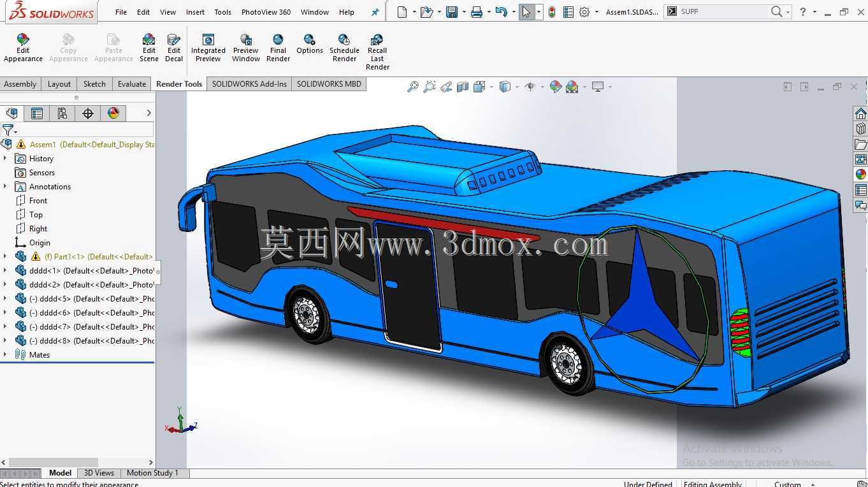Open the Design Library task pane
This screenshot has height=487, width=868.
click(860, 129)
